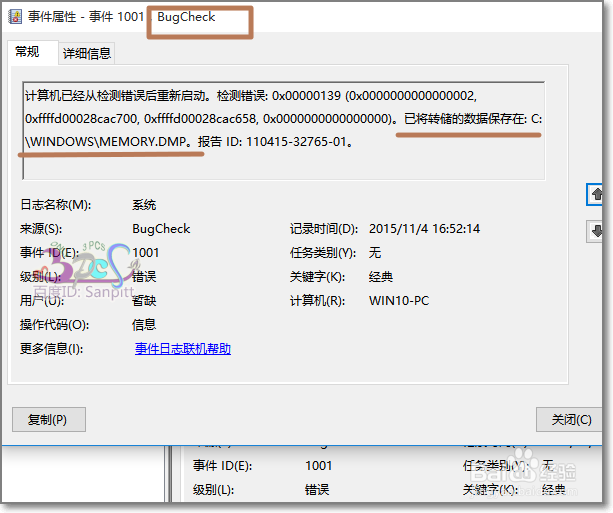
Task: Click the 关键字 value 经典
Action: point(381,277)
